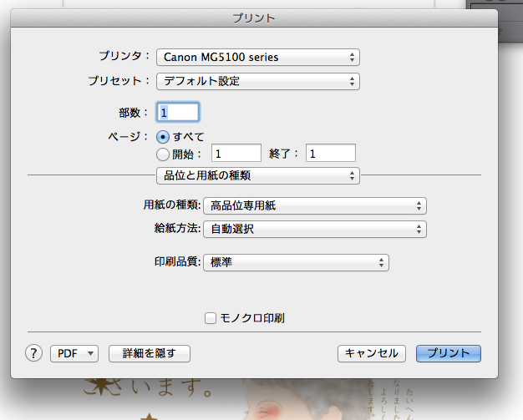This screenshot has height=420, width=523.
Task: Click the キャンセル button
Action: click(x=372, y=353)
